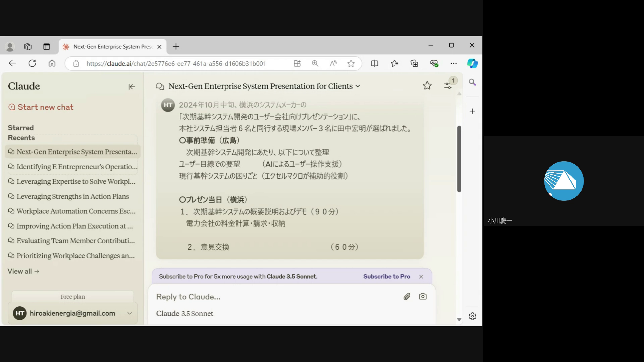The width and height of the screenshot is (644, 362).
Task: Open Workplace Automation Concerns chat
Action: coord(76,211)
